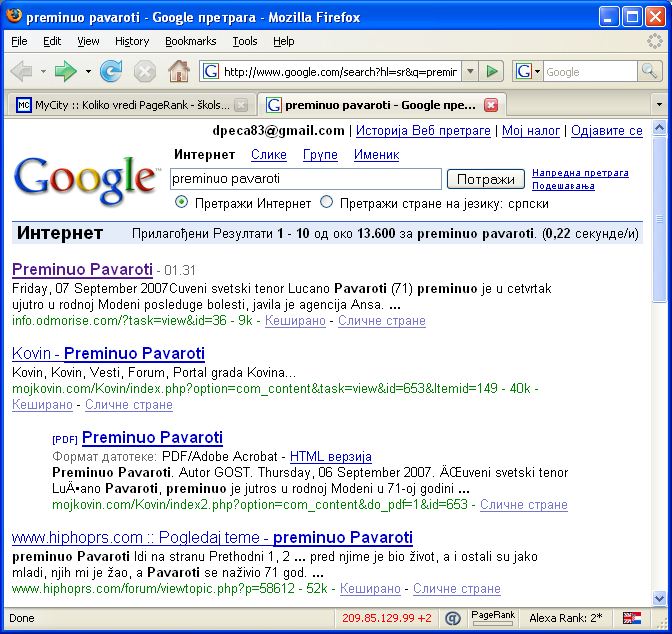Open Историја Веб претраге link
This screenshot has width=672, height=634.
423,130
